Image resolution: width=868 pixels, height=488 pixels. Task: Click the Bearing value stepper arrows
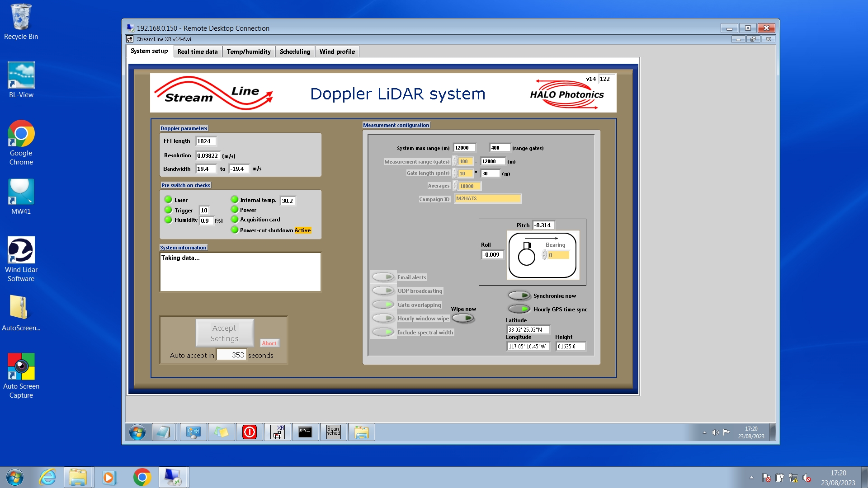[544, 255]
